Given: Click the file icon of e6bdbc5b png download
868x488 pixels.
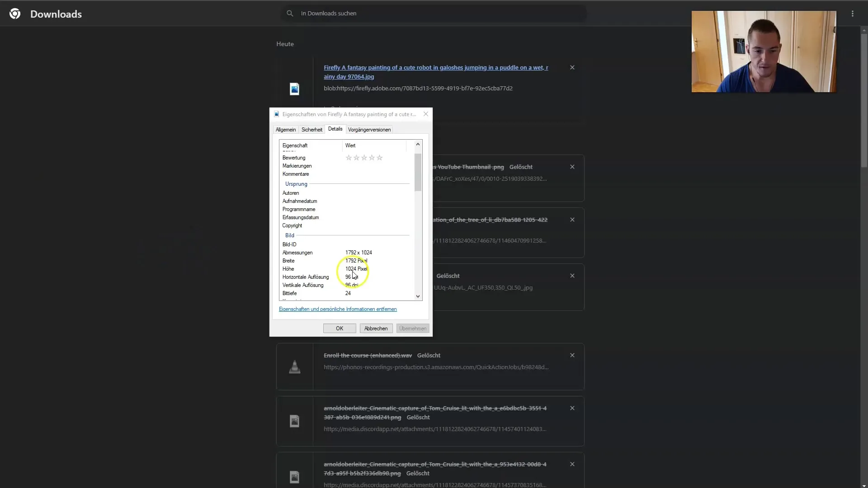Looking at the screenshot, I should point(294,421).
